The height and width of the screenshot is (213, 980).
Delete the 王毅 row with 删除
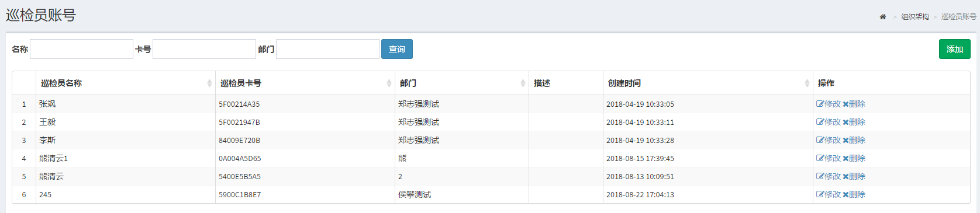click(854, 122)
